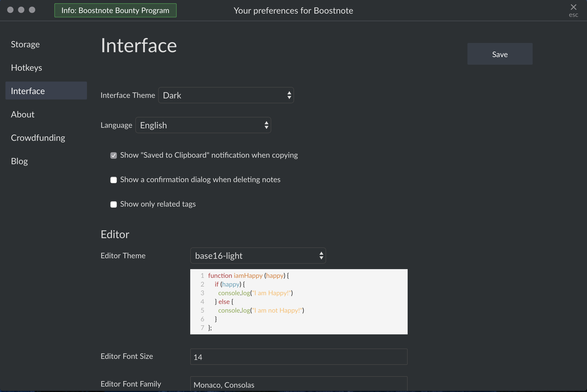
Task: Open the Boostnote Bounty Program info link
Action: [x=115, y=10]
